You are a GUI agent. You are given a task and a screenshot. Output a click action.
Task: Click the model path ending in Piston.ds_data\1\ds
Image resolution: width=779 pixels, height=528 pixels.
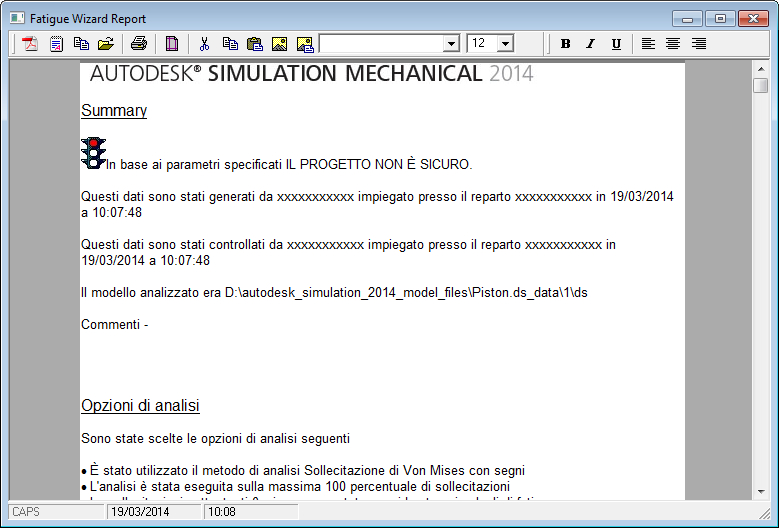click(406, 293)
